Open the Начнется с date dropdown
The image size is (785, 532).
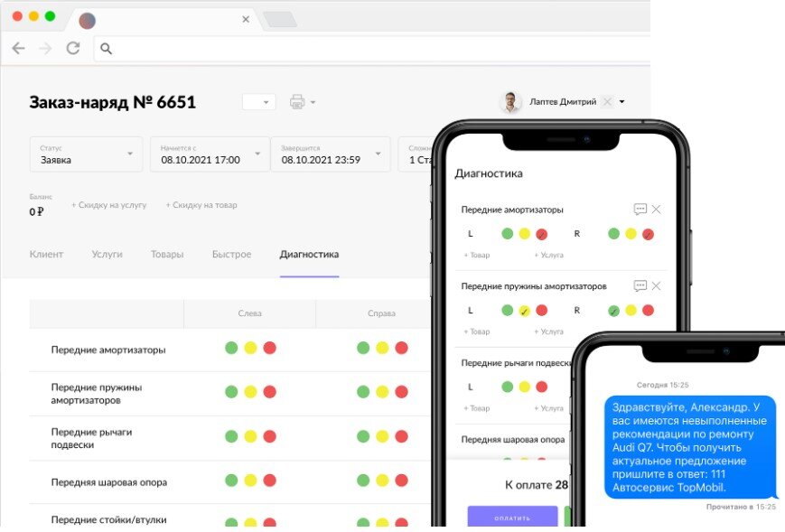click(x=210, y=154)
